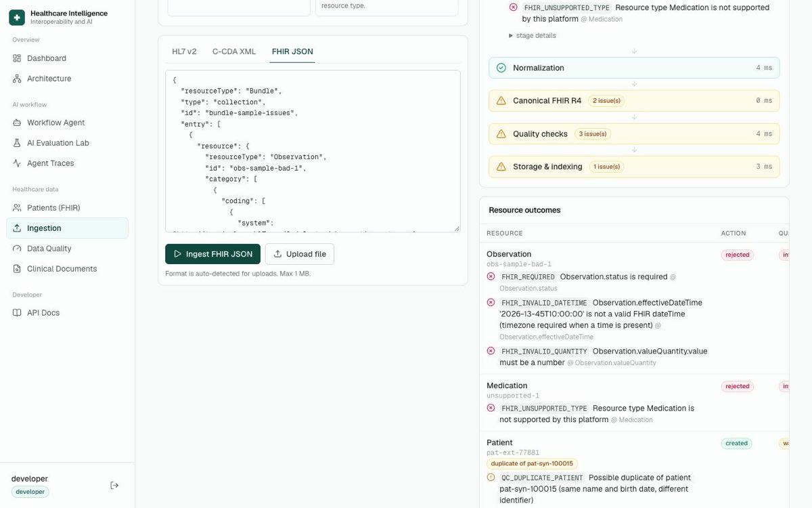
Task: Click error icon beside Medication FHIR_UNSUPPORTED_TYPE in outcomes
Action: [491, 408]
